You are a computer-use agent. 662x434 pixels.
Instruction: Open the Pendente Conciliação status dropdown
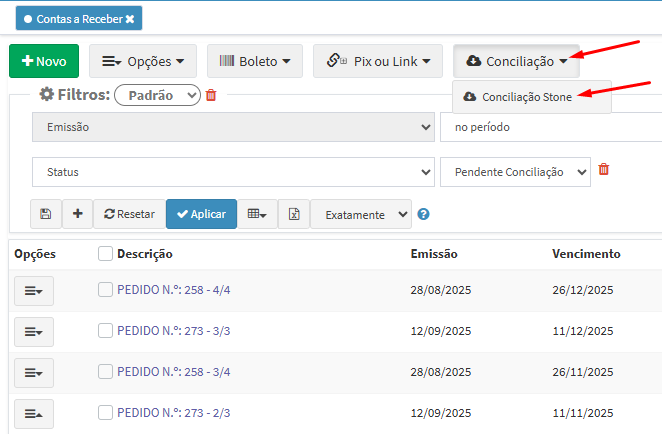coord(515,172)
